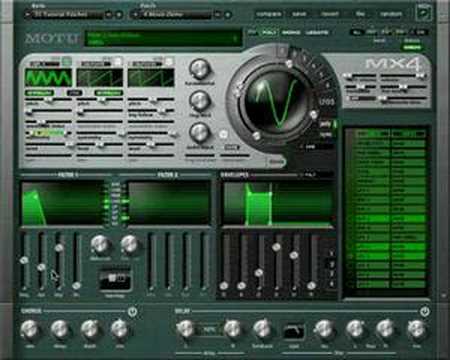This screenshot has height=360, width=450.
Task: Click the Delay mix knob at far right
Action: [x=417, y=329]
